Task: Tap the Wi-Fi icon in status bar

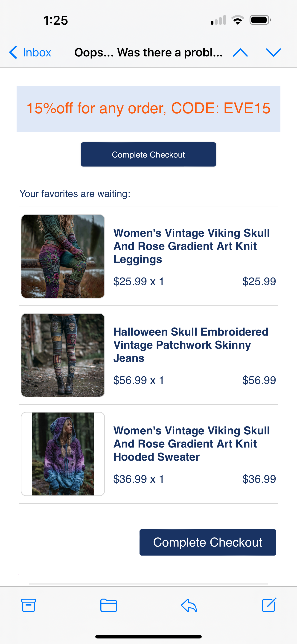Action: (x=238, y=20)
